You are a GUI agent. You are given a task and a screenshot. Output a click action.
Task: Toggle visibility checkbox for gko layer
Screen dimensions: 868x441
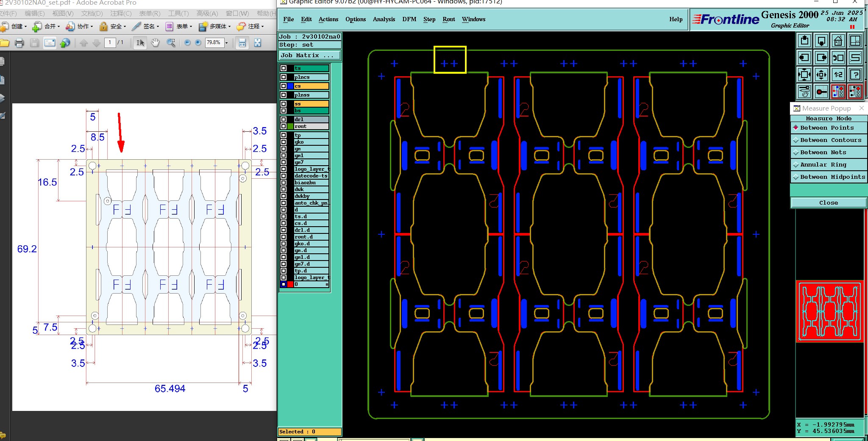[x=284, y=142]
